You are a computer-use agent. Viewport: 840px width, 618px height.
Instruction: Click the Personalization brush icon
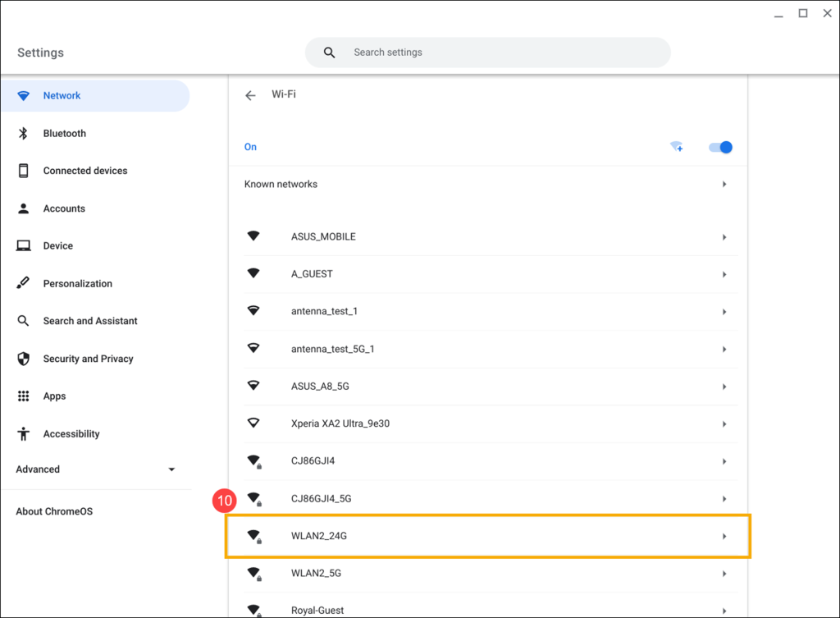23,283
